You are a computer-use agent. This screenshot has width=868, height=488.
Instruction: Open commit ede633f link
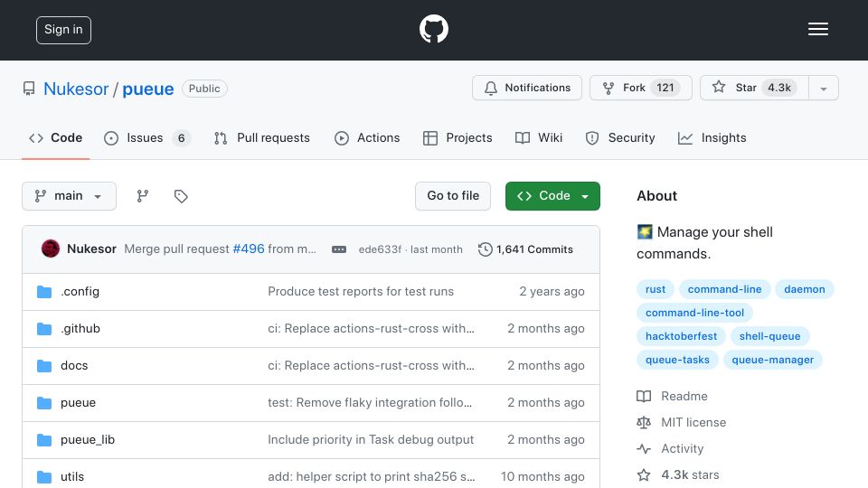pyautogui.click(x=380, y=249)
